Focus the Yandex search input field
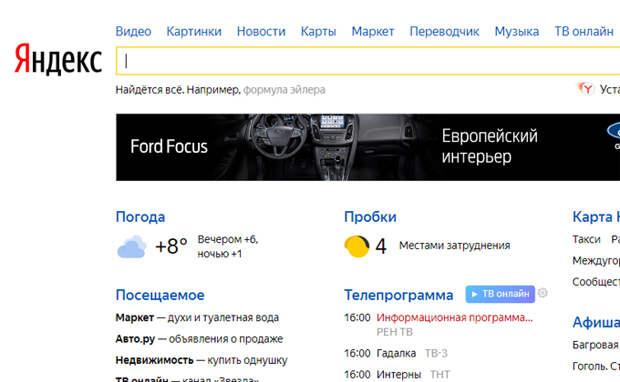Viewport: 620px width, 382px height. coord(368,61)
